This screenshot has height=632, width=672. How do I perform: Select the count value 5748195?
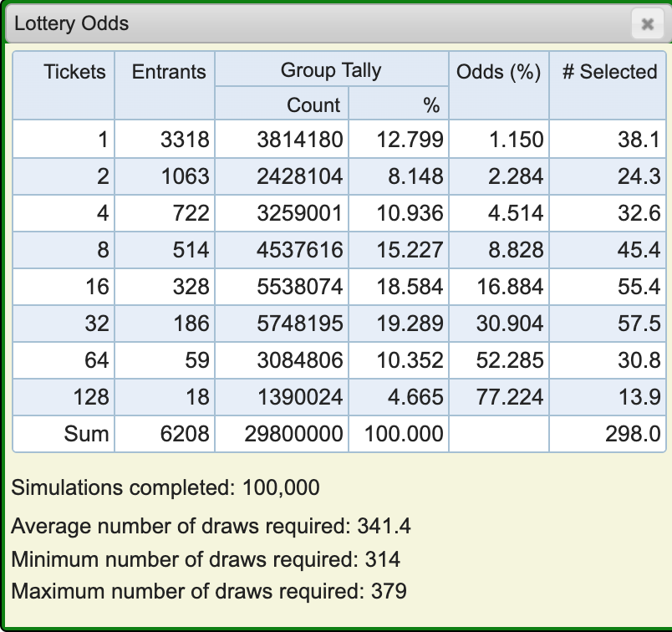click(x=300, y=324)
